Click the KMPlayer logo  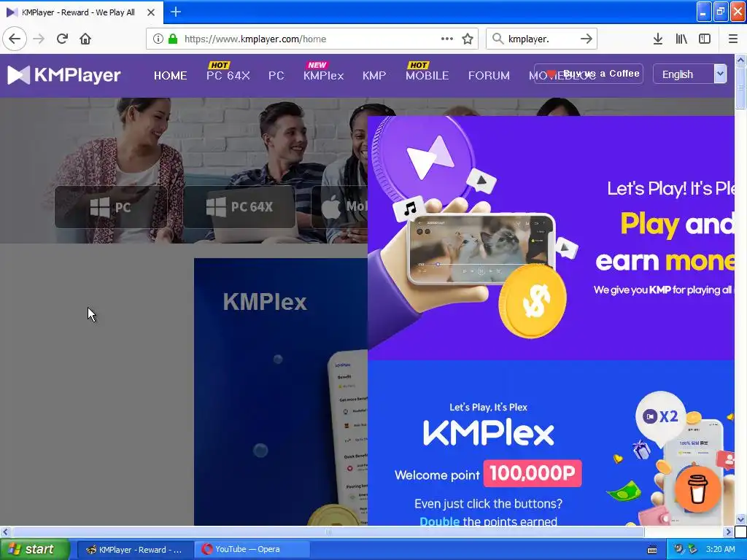[64, 75]
